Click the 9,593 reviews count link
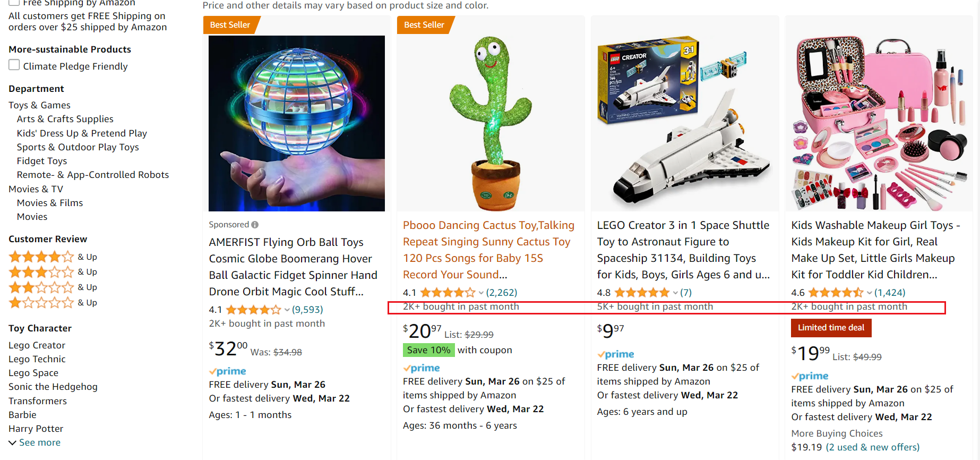 tap(307, 310)
